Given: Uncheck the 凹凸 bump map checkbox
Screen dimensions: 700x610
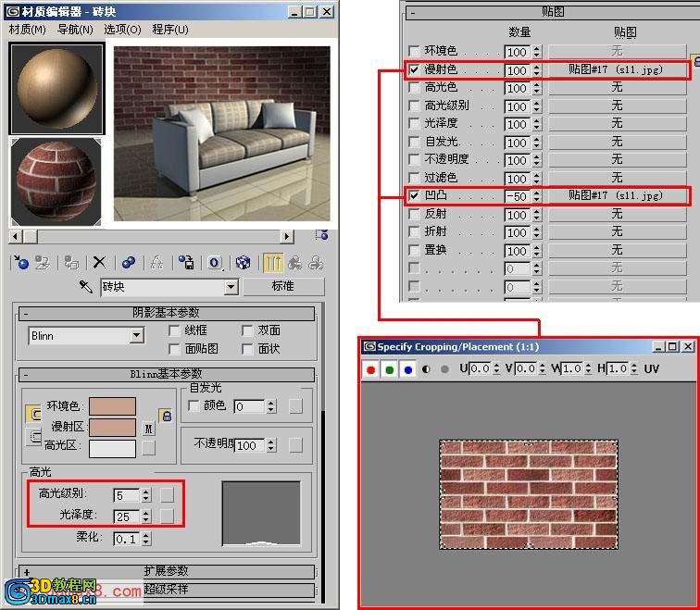Looking at the screenshot, I should (x=414, y=195).
